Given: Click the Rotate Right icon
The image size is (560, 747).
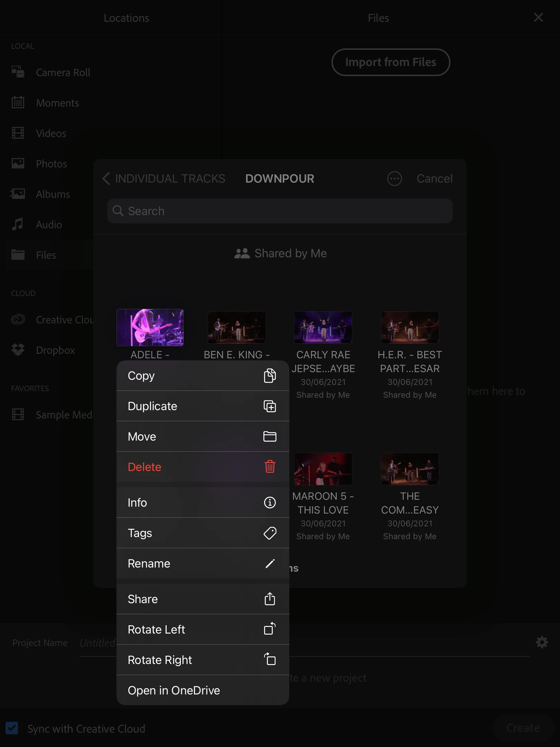Looking at the screenshot, I should [x=270, y=659].
